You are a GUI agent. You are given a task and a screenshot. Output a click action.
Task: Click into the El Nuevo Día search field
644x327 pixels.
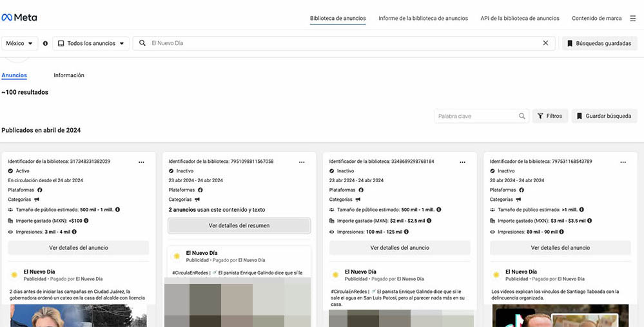coord(344,43)
